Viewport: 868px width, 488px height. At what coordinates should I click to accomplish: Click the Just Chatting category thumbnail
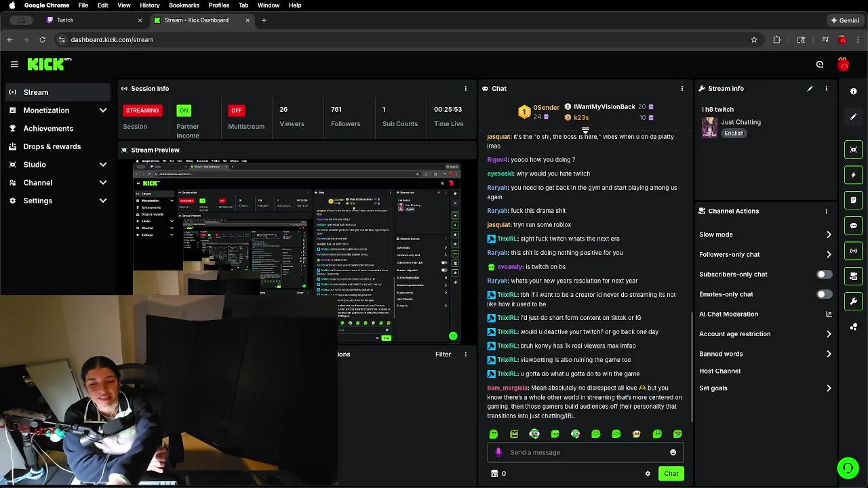[709, 127]
